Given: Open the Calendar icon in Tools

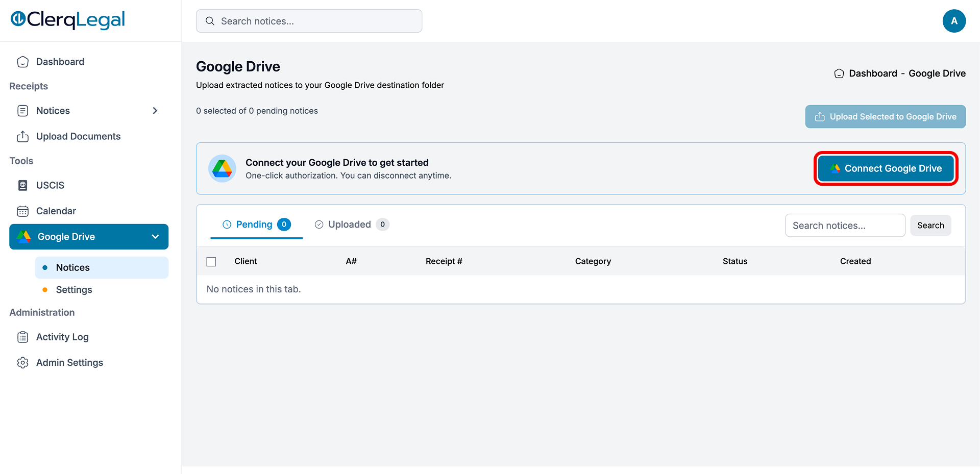Looking at the screenshot, I should pyautogui.click(x=22, y=211).
